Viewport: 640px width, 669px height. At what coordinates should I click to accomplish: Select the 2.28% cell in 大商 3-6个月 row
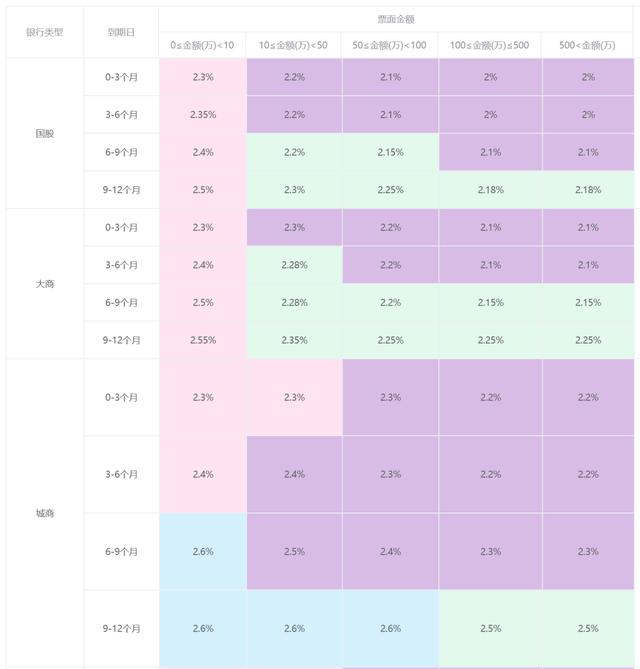[294, 265]
